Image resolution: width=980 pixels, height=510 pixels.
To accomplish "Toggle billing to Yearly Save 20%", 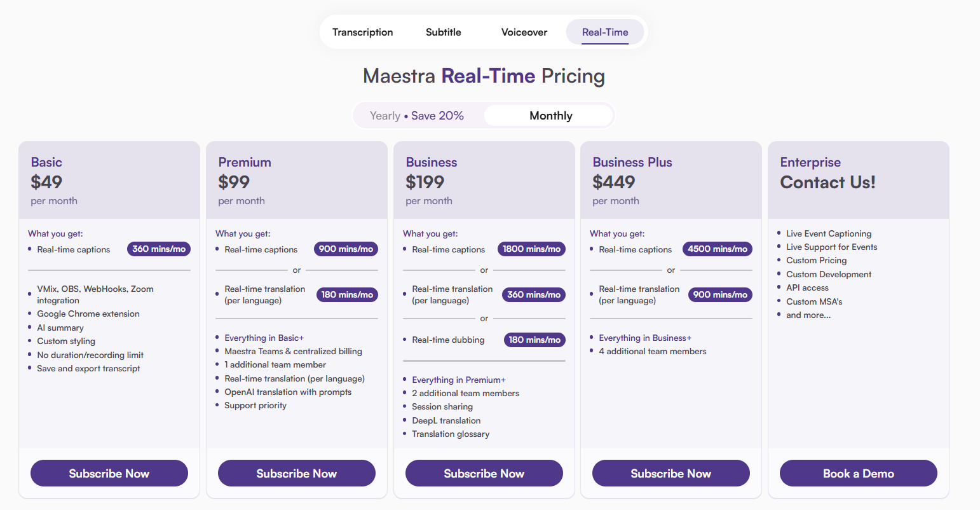I will pos(417,116).
